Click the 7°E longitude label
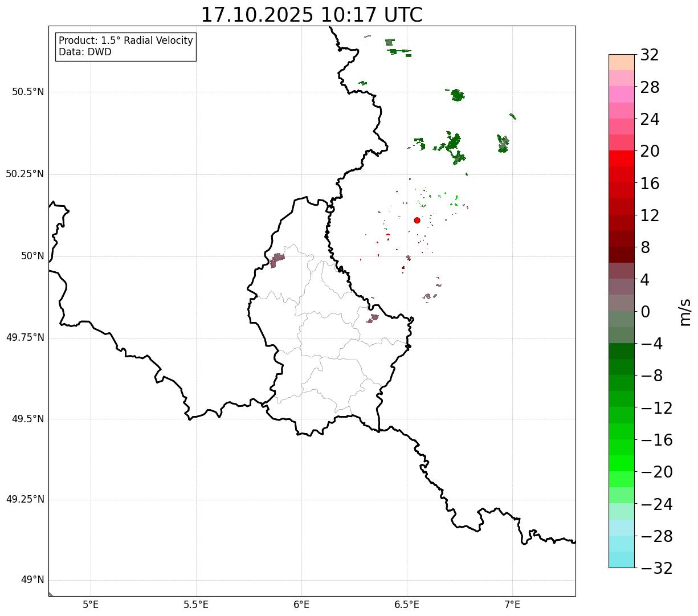698x616 pixels. click(x=512, y=605)
